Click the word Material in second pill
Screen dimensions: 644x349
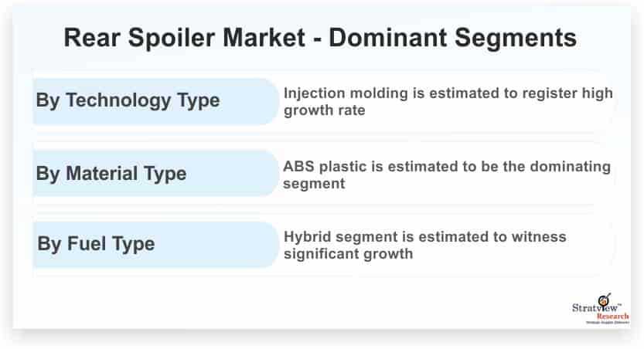tap(102, 174)
